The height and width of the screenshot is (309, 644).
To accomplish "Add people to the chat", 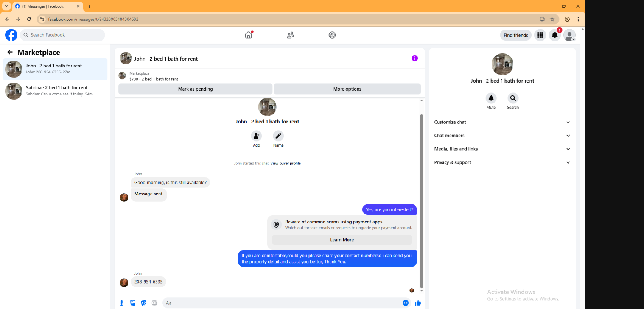I will tap(257, 136).
